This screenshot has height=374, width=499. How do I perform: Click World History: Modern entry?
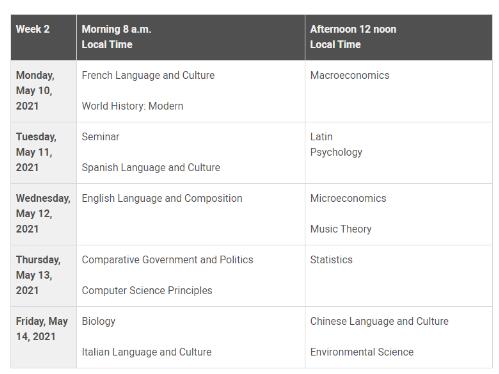pos(132,106)
